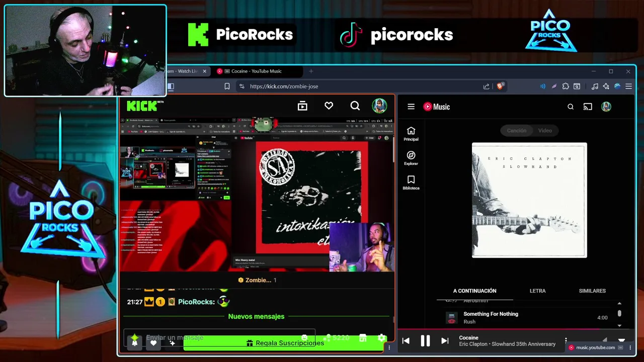
Task: Select the LETRA tab
Action: pyautogui.click(x=537, y=291)
